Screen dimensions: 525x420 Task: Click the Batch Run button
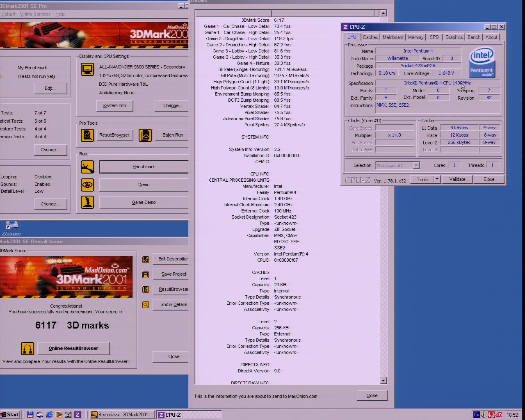[x=172, y=135]
